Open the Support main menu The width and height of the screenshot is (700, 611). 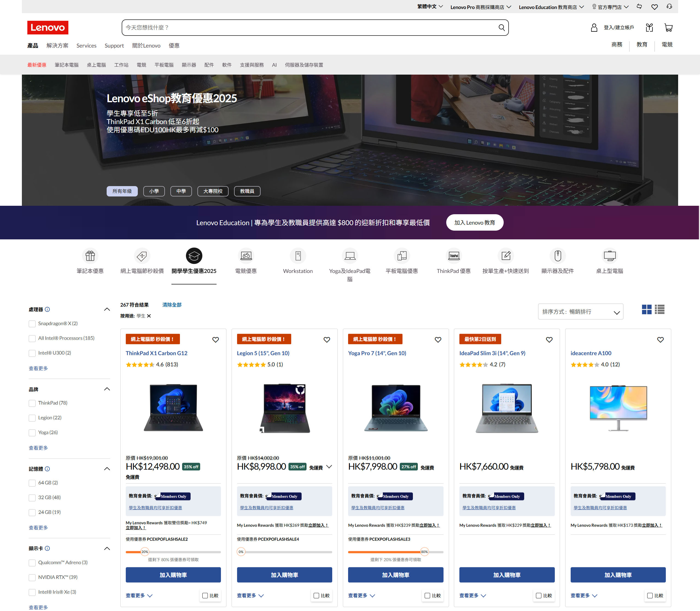pyautogui.click(x=114, y=46)
